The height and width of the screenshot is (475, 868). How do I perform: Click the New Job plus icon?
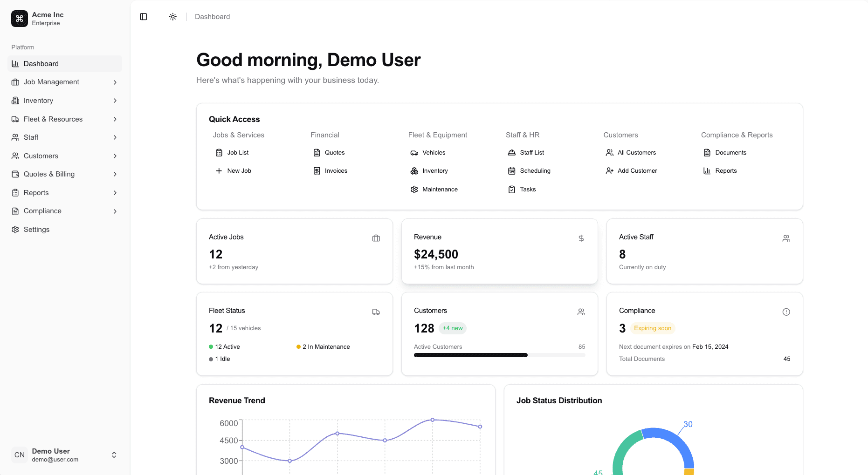click(x=219, y=171)
